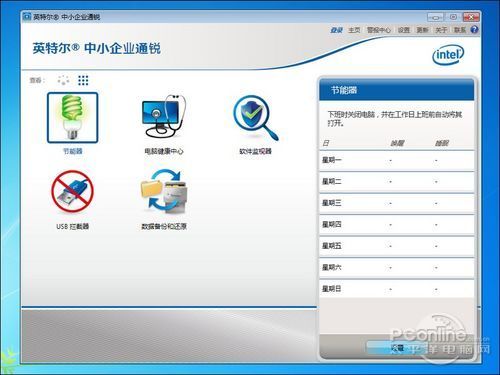Open the USB 拦截器 blocker icon
Screen dimensions: 500x375
click(x=72, y=191)
